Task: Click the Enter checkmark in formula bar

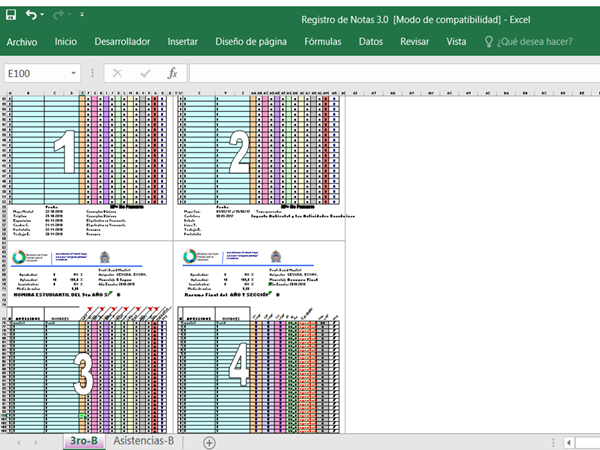Action: pyautogui.click(x=145, y=73)
